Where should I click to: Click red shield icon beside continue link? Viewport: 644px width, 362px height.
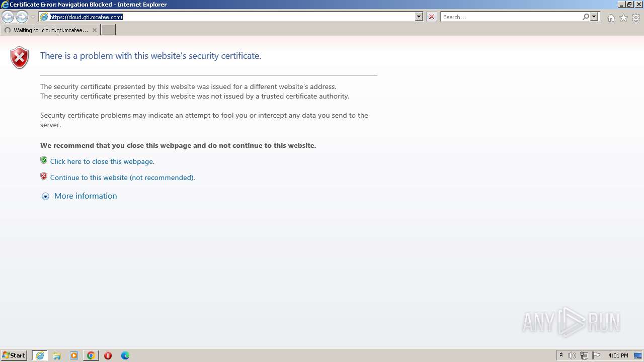pyautogui.click(x=44, y=176)
